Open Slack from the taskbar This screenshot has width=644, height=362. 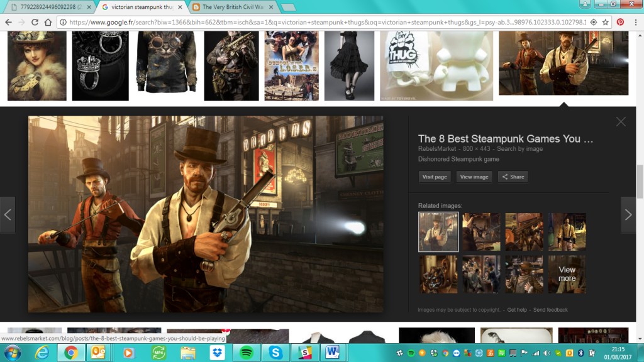(x=305, y=353)
